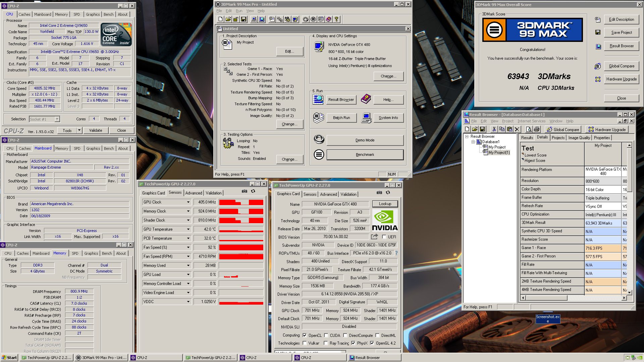Click GPU Clock red sensor graph

point(241,202)
